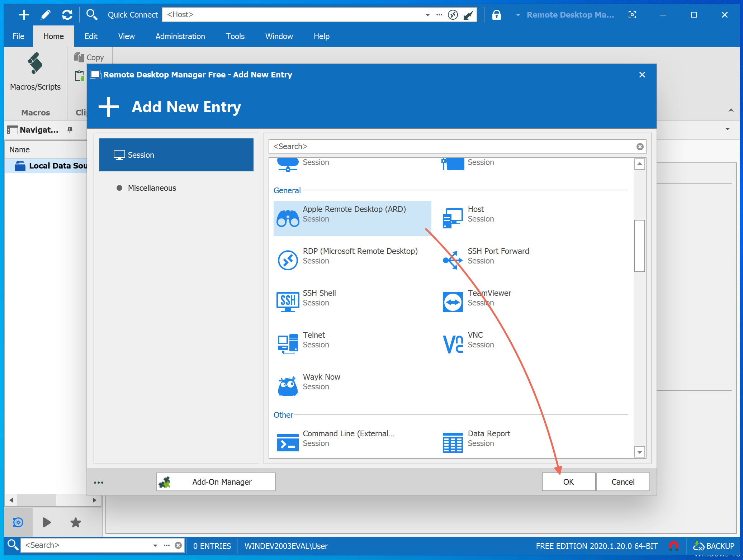Pin the Navigation panel
This screenshot has width=743, height=560.
[x=70, y=130]
